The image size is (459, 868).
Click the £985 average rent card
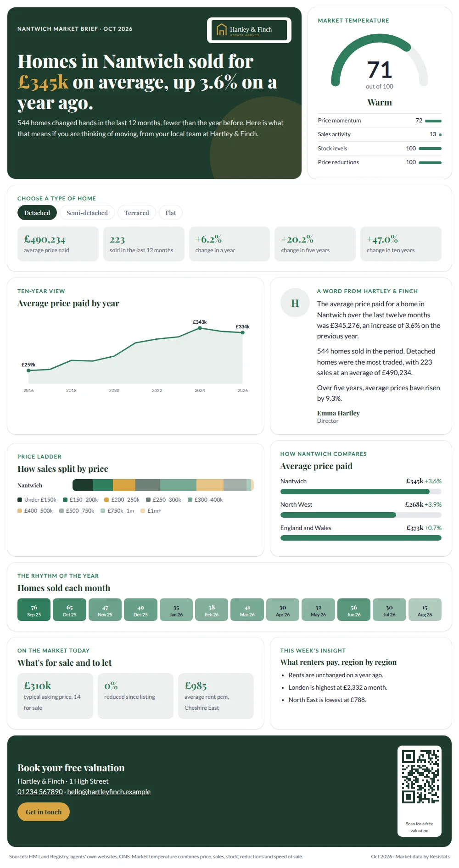216,696
